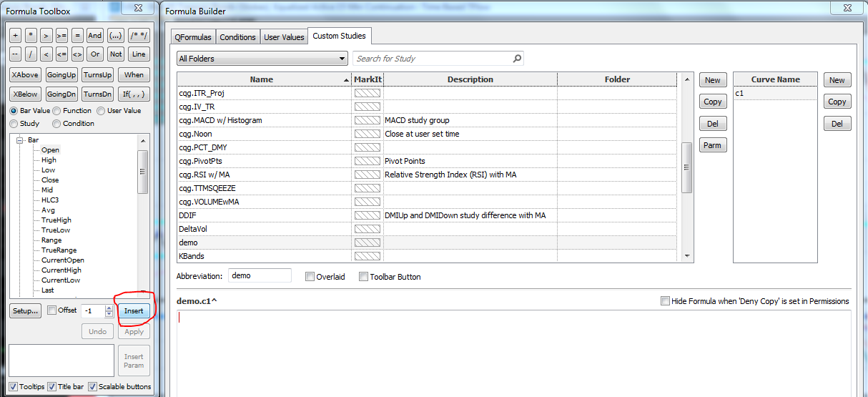This screenshot has width=868, height=397.
Task: Insert the GoingUp function
Action: 61,74
